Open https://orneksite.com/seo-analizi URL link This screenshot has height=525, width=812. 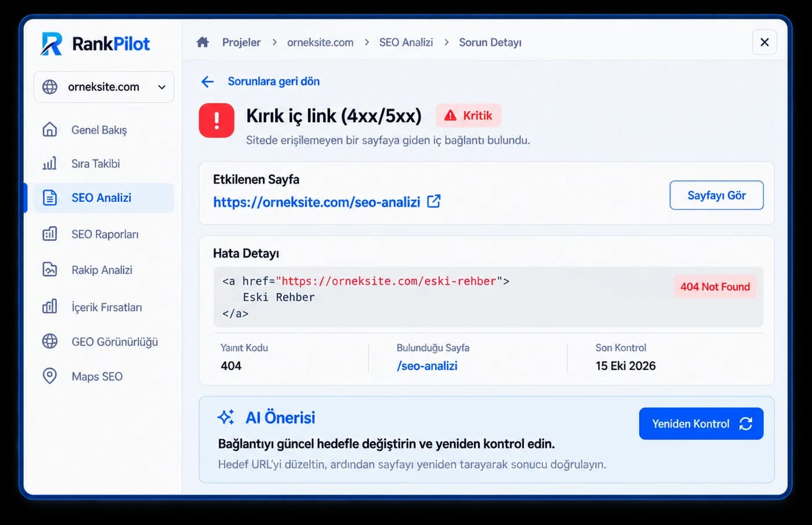(x=317, y=202)
